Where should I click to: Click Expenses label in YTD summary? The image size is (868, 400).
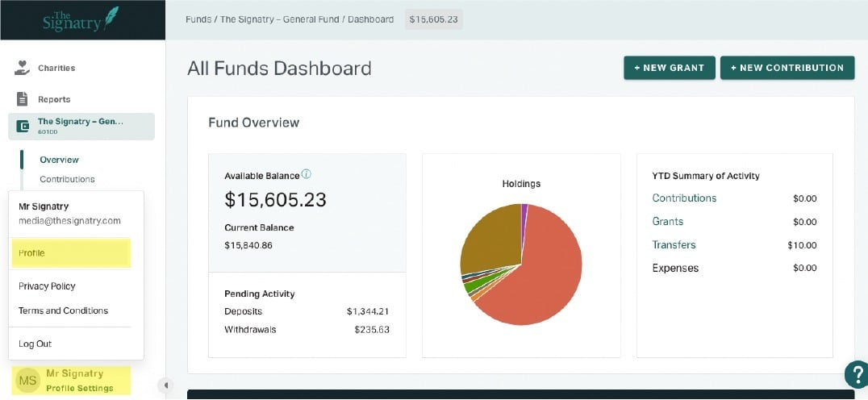[x=675, y=269]
